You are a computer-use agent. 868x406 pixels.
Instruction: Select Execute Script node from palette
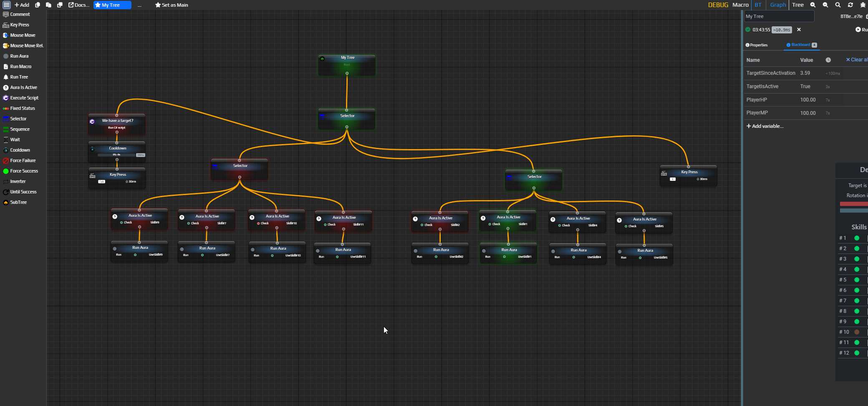click(24, 98)
